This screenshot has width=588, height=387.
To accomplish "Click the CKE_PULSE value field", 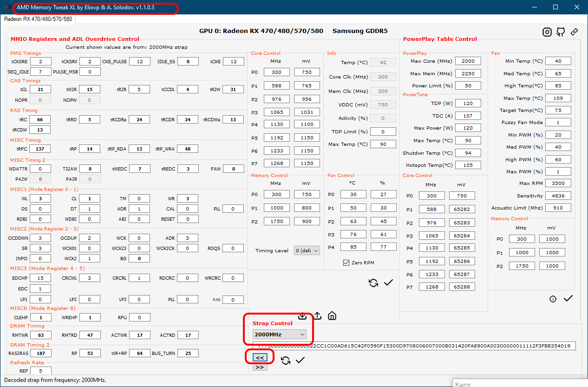I will click(x=139, y=61).
